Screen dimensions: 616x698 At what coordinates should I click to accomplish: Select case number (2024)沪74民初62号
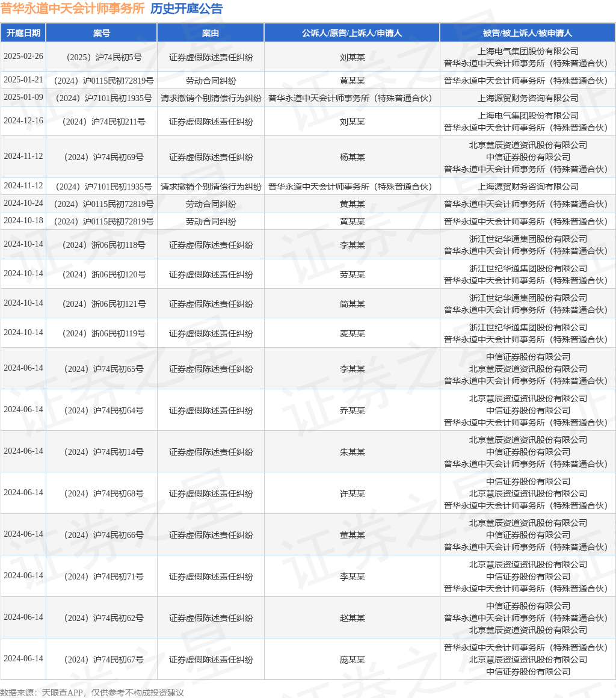[x=102, y=619]
